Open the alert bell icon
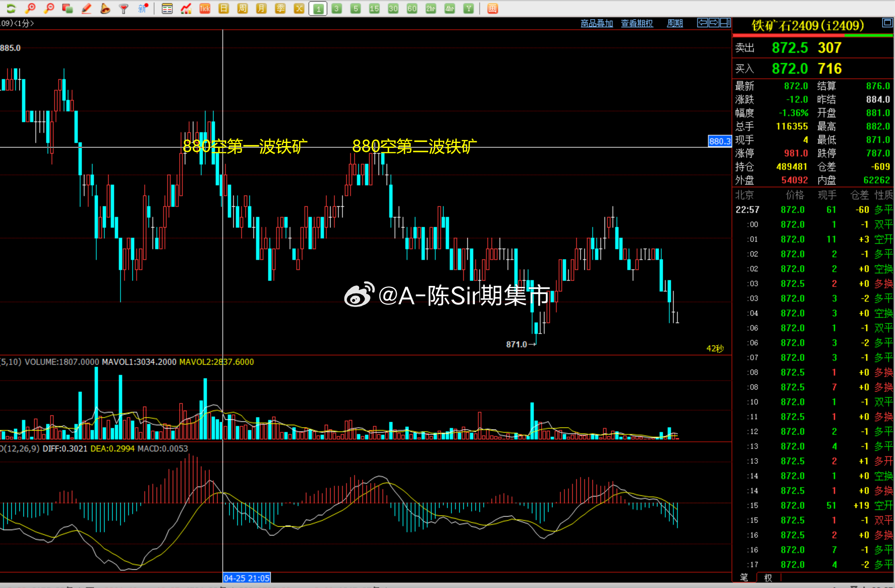This screenshot has width=895, height=588. (105, 8)
